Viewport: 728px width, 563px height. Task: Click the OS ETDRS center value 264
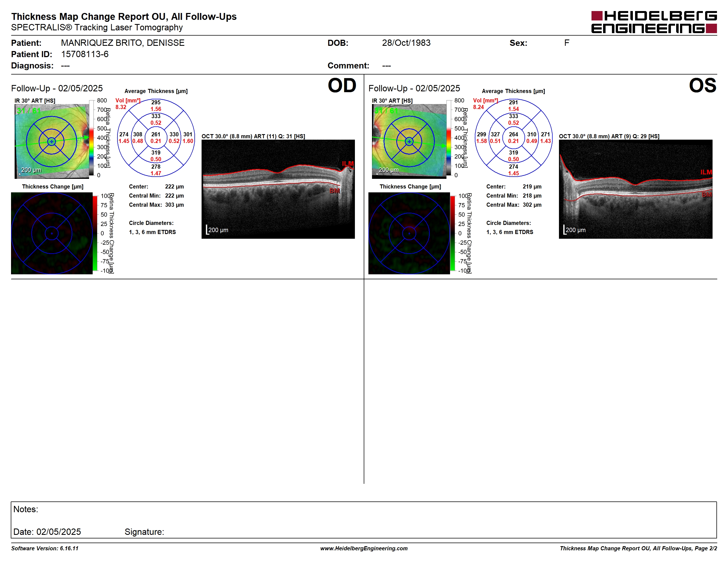[513, 134]
